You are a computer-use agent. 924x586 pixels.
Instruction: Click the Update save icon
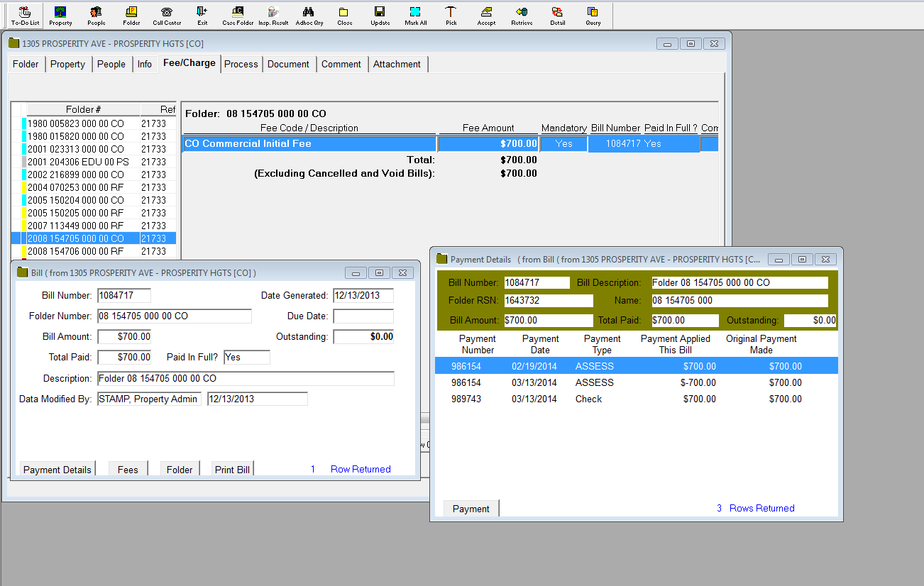[x=380, y=15]
